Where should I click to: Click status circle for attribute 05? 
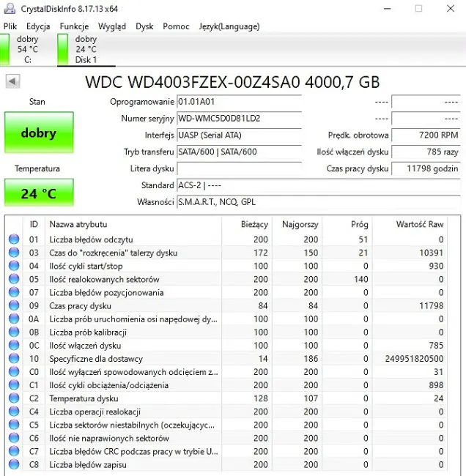click(x=14, y=279)
